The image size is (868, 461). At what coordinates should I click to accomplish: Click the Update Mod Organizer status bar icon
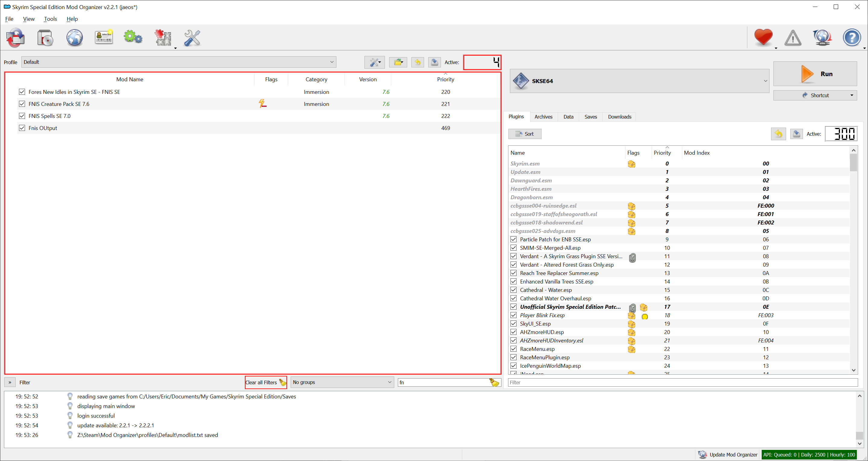tap(702, 455)
